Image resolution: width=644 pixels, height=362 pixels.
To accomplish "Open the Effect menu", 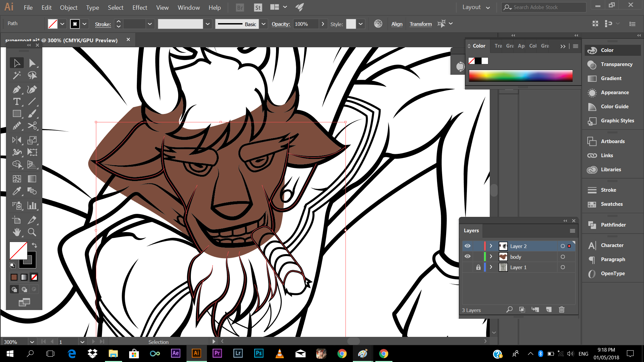I will point(140,7).
